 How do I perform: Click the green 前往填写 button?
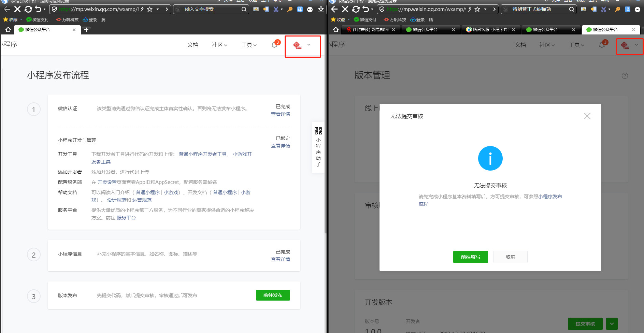point(471,257)
